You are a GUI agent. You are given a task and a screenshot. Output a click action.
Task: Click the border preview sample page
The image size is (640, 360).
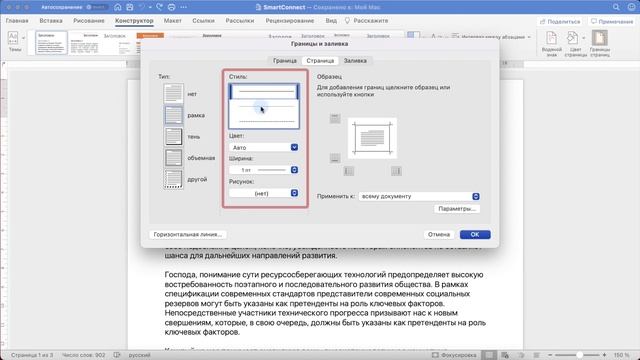point(372,138)
